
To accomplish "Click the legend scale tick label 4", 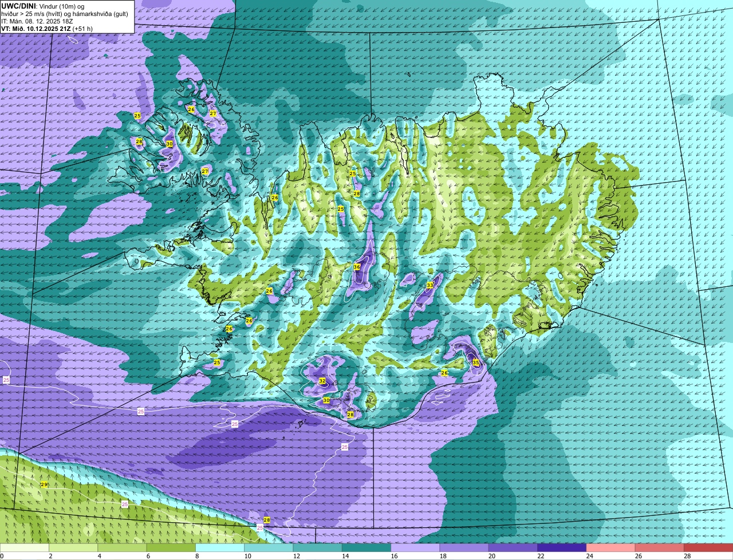I will click(100, 555).
